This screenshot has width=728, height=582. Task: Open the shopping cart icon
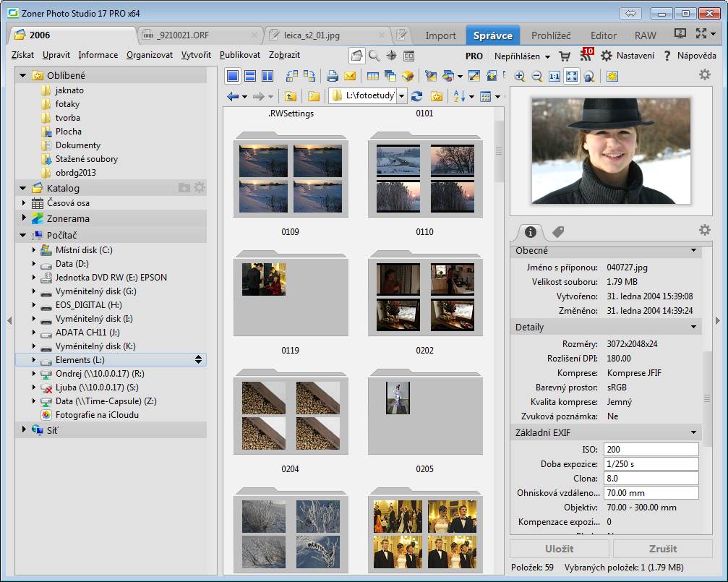click(565, 56)
